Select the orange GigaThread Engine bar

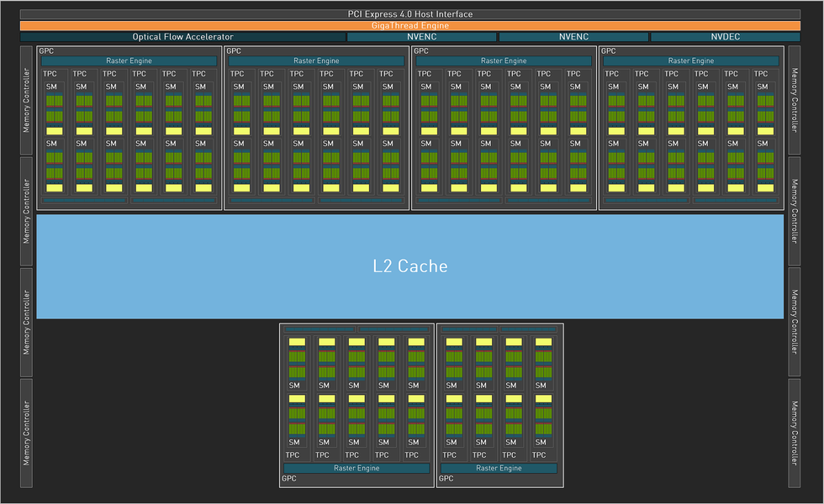410,25
